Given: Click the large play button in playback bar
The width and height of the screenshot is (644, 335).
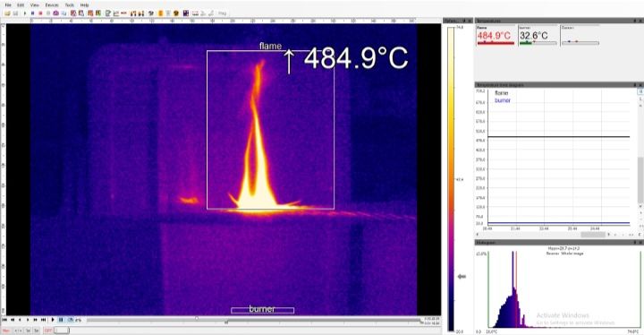Looking at the screenshot, I should [x=53, y=320].
